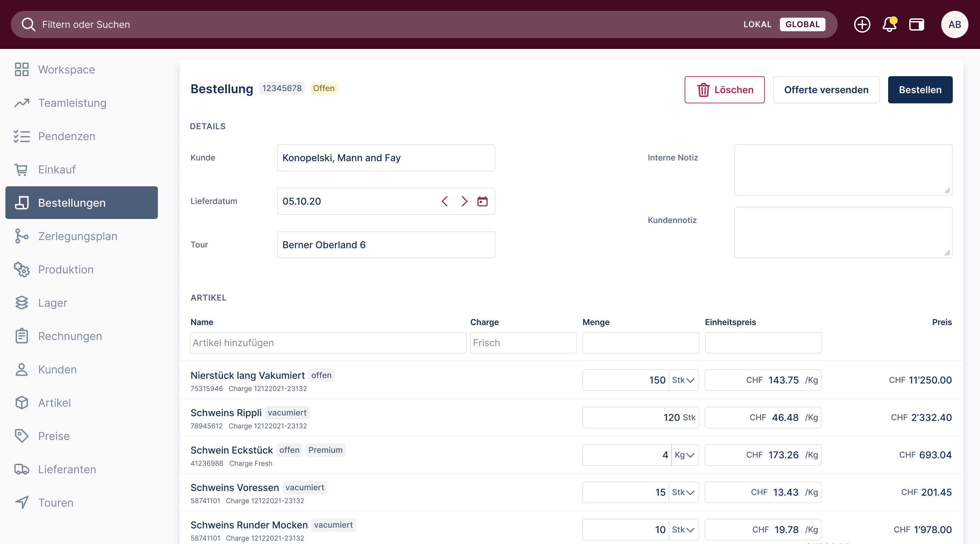Open the Workspace menu label
980x544 pixels.
point(67,70)
